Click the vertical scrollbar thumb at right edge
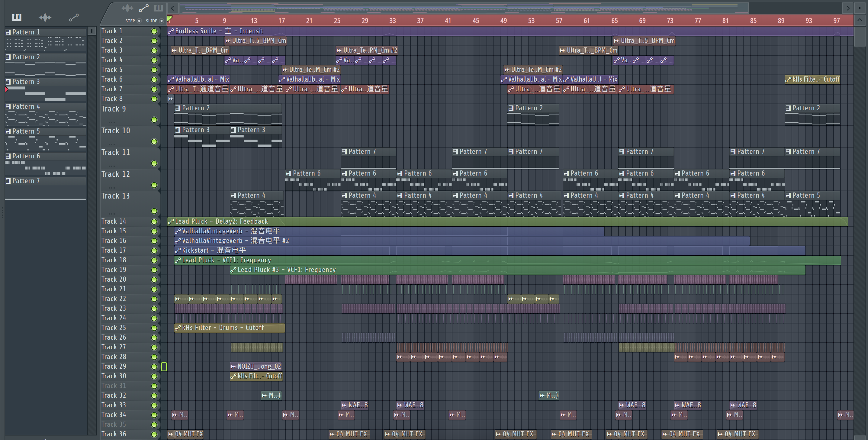Viewport: 868px width, 440px height. pyautogui.click(x=860, y=36)
